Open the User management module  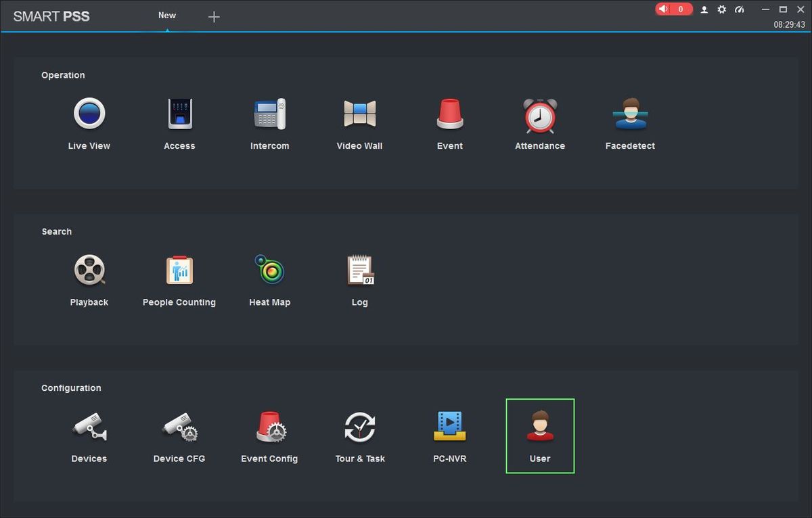click(x=539, y=427)
